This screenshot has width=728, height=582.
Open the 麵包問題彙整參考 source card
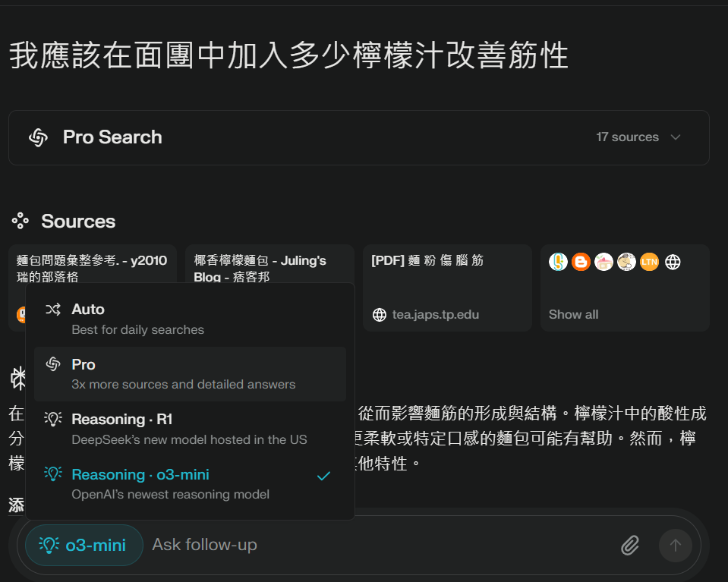point(93,263)
